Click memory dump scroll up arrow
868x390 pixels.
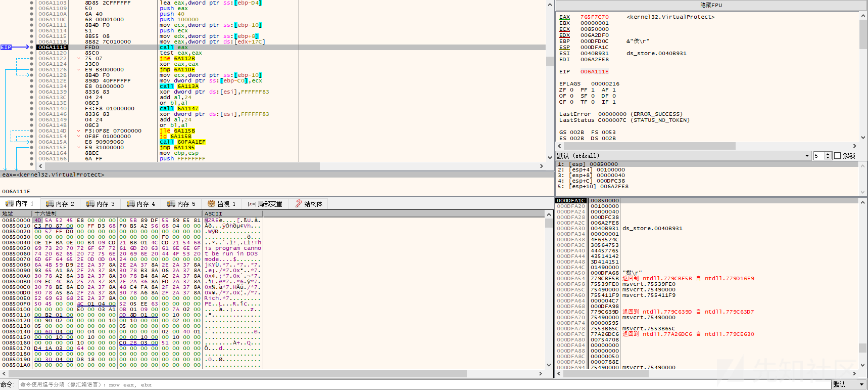549,214
